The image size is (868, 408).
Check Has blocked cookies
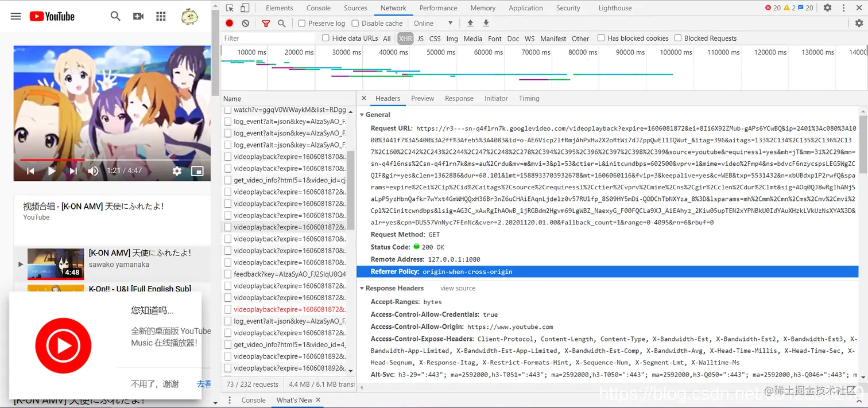601,38
